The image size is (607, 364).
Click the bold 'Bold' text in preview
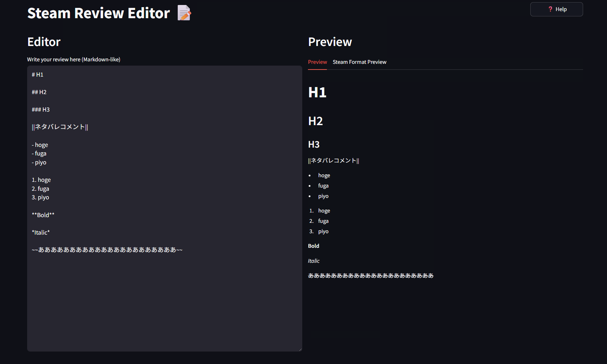click(x=314, y=246)
